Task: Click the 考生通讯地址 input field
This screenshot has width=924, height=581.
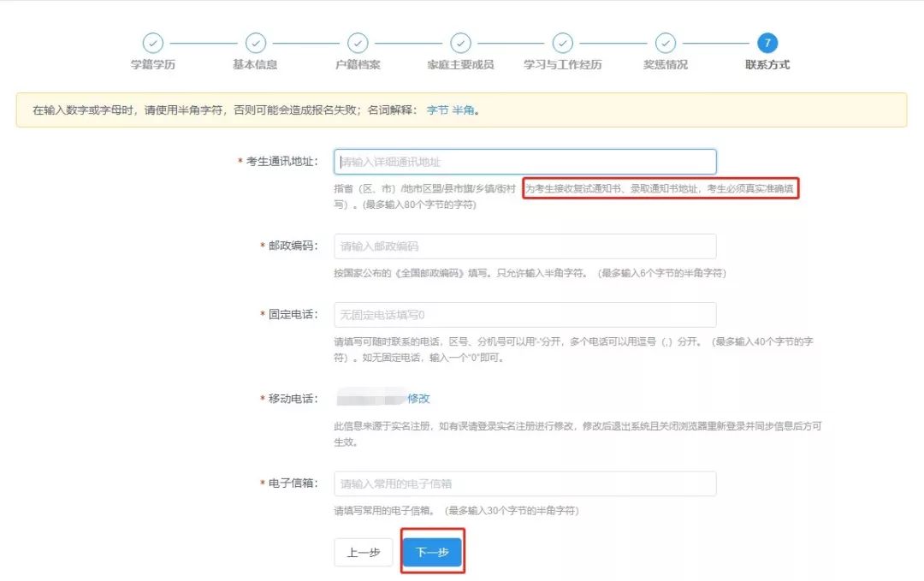Action: pyautogui.click(x=524, y=161)
